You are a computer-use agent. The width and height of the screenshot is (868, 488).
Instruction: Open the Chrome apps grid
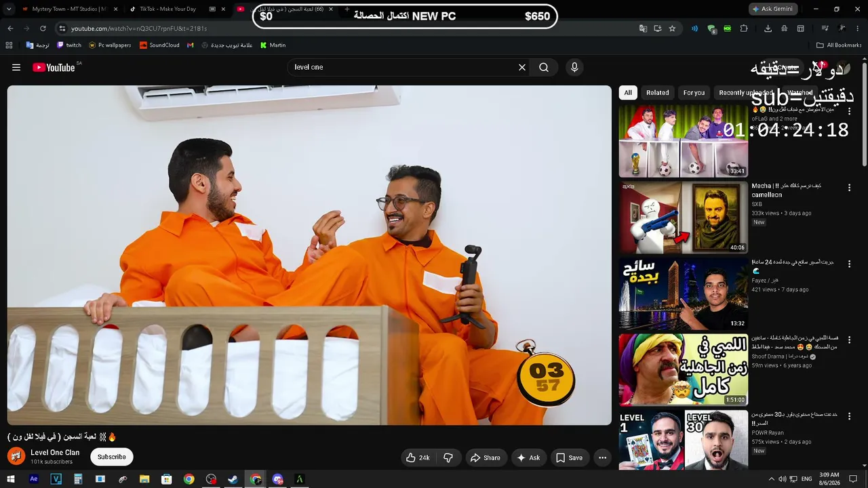coord(9,45)
